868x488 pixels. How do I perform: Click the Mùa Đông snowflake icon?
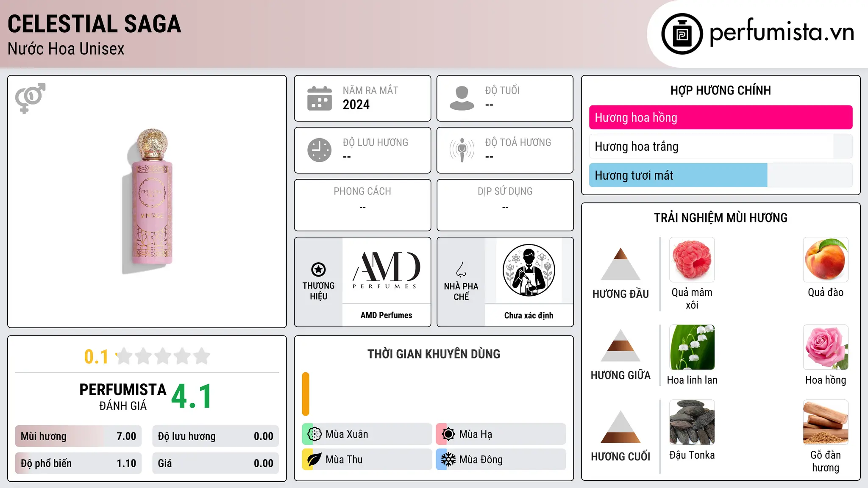[448, 460]
